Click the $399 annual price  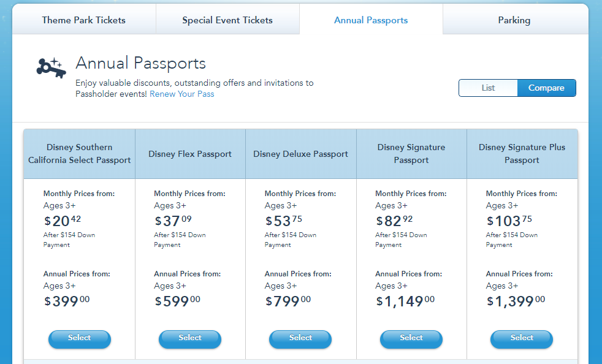click(x=67, y=301)
